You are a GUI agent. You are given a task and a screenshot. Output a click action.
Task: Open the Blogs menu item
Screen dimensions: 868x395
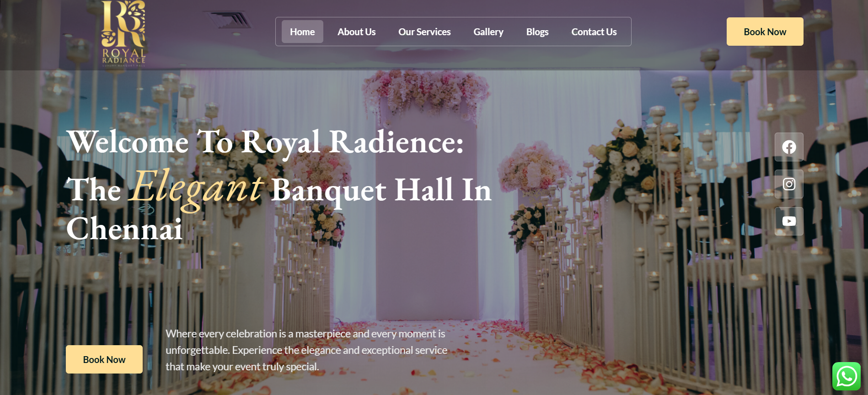[x=537, y=32]
